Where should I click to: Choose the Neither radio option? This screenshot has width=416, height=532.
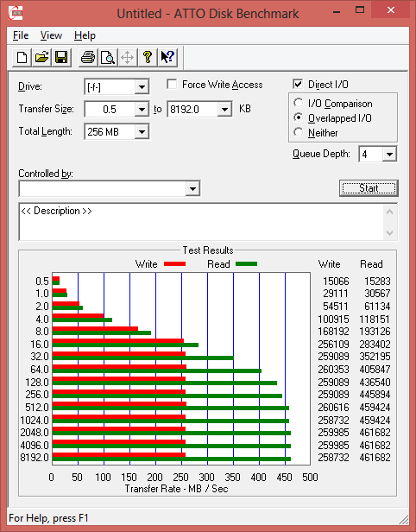point(299,132)
